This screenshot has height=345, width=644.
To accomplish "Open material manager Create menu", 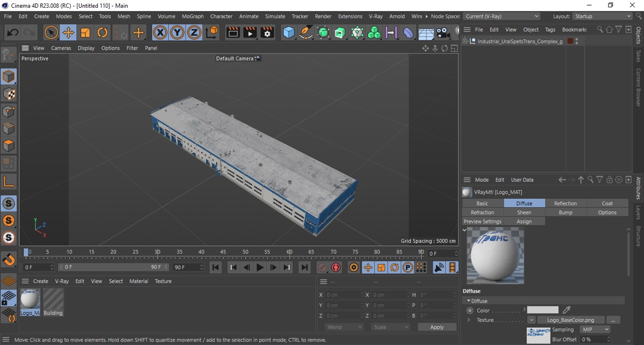I will click(41, 281).
